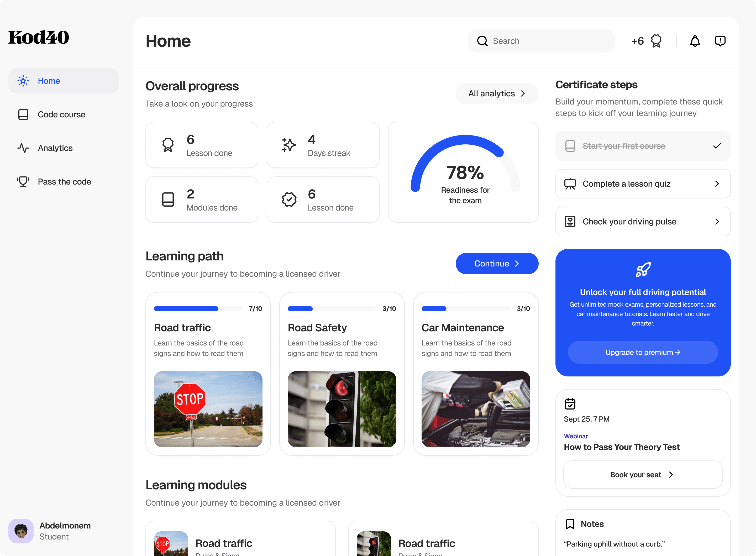The width and height of the screenshot is (756, 556).
Task: Click the days streak sparkle icon
Action: click(x=289, y=145)
